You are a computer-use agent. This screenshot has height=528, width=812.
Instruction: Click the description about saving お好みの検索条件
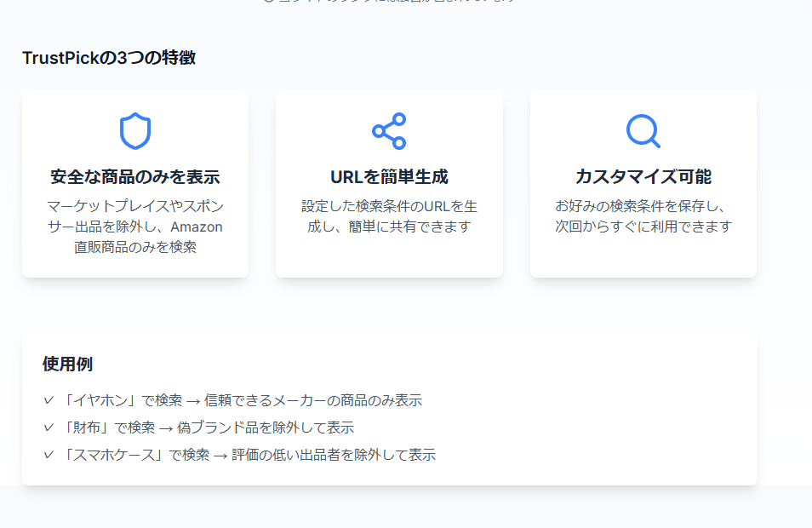click(x=643, y=216)
